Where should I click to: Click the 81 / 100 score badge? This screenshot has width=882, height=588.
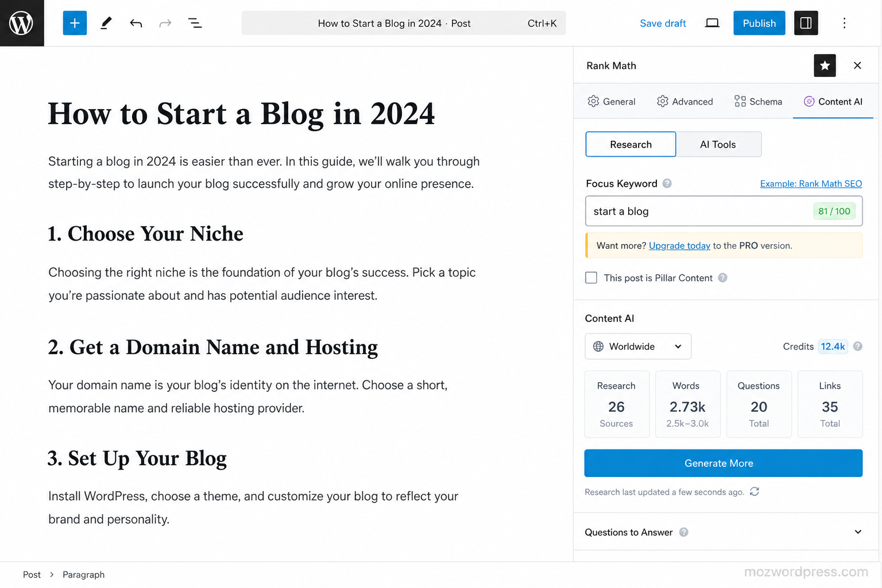pos(834,211)
